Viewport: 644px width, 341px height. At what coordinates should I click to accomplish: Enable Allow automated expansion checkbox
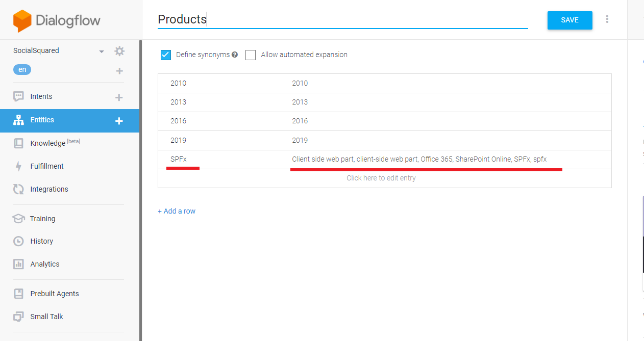[251, 55]
